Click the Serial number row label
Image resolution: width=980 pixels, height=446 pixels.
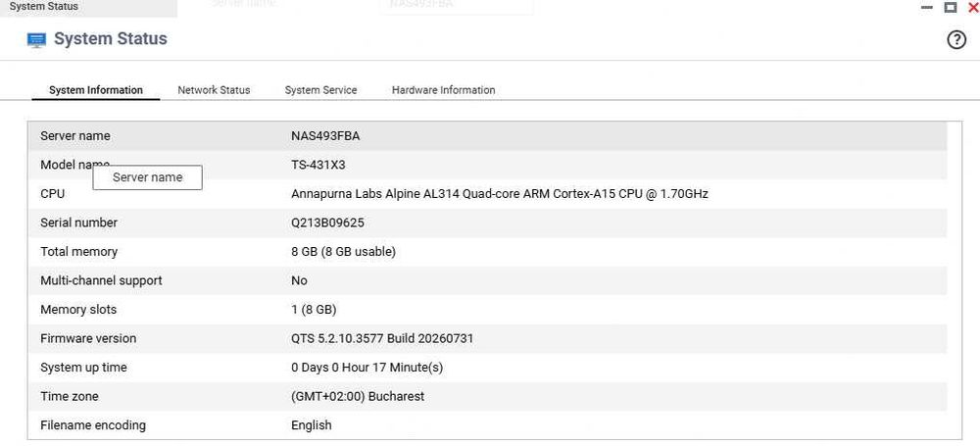click(x=78, y=223)
